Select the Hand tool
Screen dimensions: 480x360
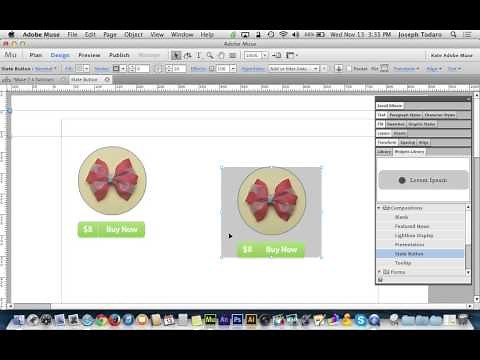pyautogui.click(x=221, y=55)
